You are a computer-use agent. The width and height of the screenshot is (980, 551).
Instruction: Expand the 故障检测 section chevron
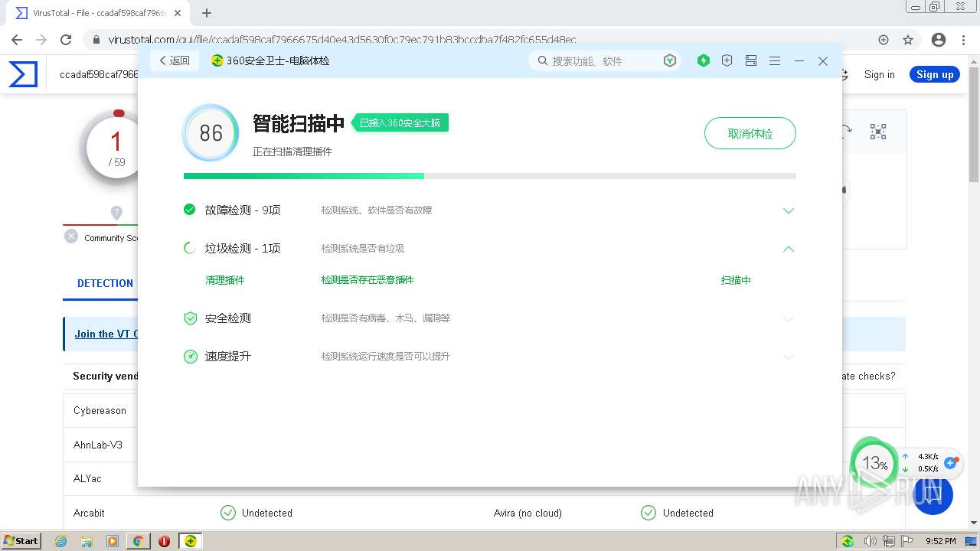pyautogui.click(x=789, y=210)
